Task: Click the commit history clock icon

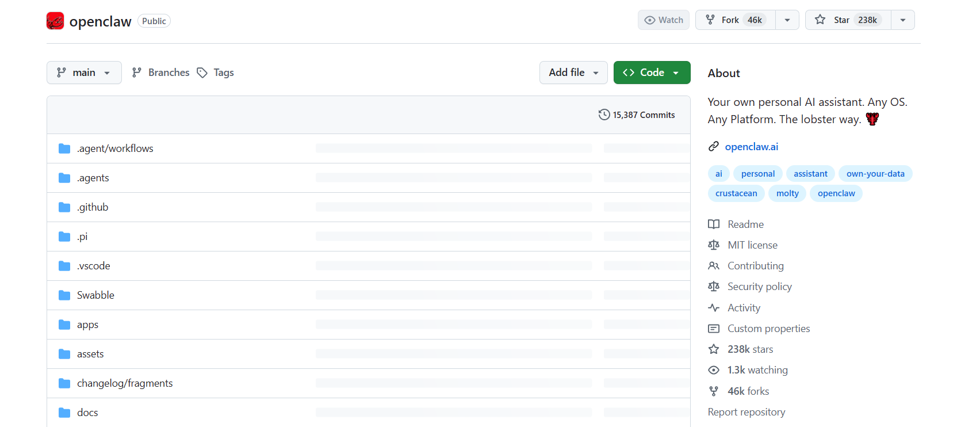Action: pos(604,115)
